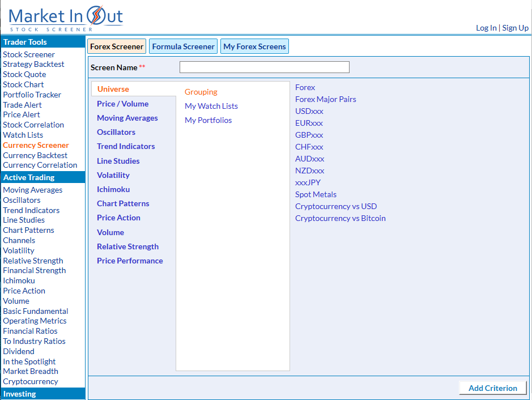Open Stock Chart sidebar link
Image resolution: width=532 pixels, height=400 pixels.
[23, 85]
